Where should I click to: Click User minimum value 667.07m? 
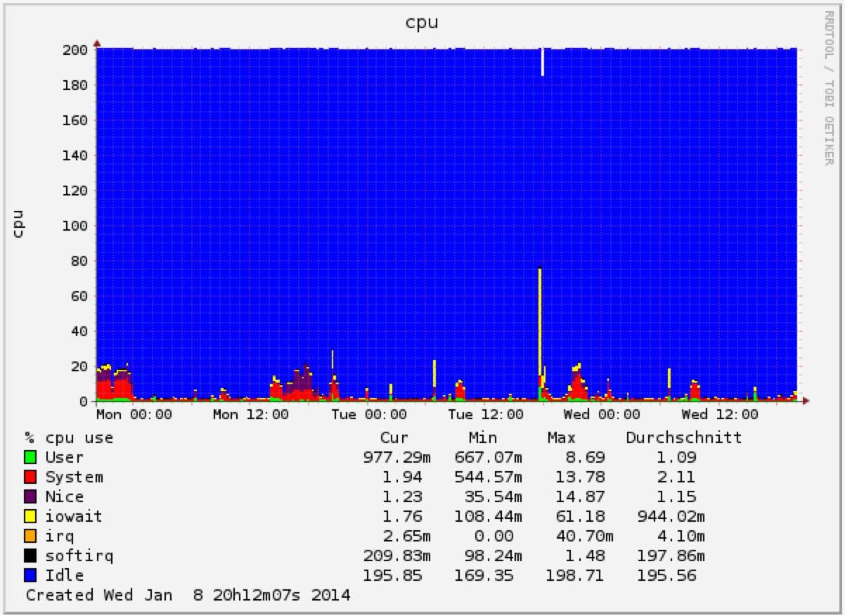[x=487, y=457]
